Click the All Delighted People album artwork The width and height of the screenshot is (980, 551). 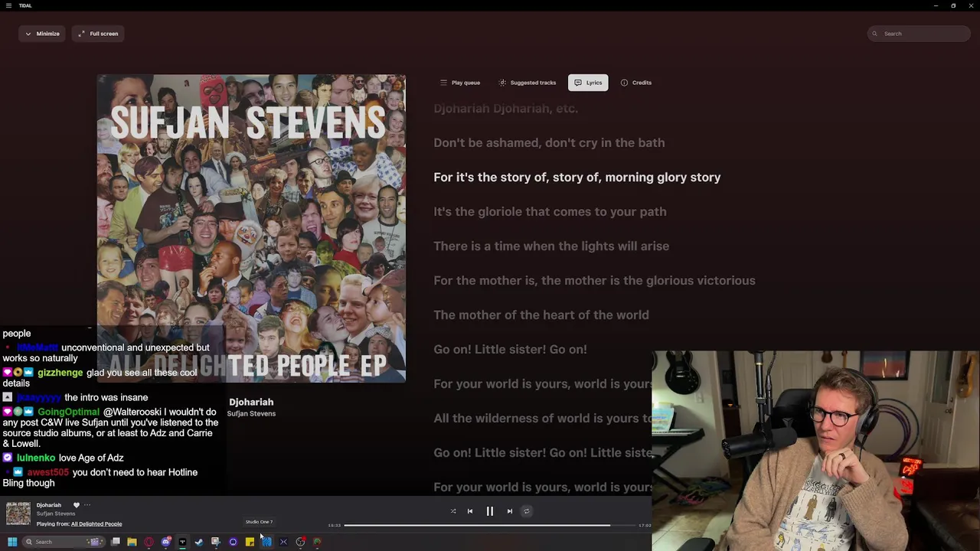[251, 228]
